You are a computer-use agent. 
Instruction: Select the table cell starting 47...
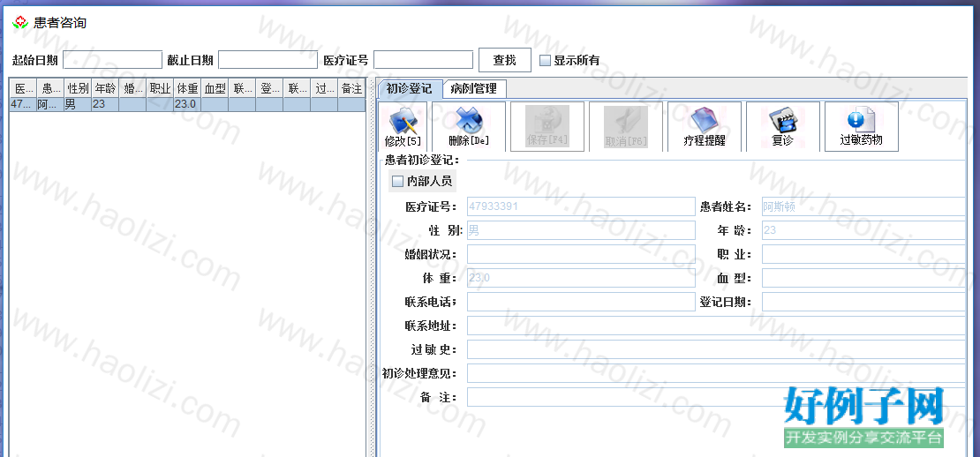22,104
